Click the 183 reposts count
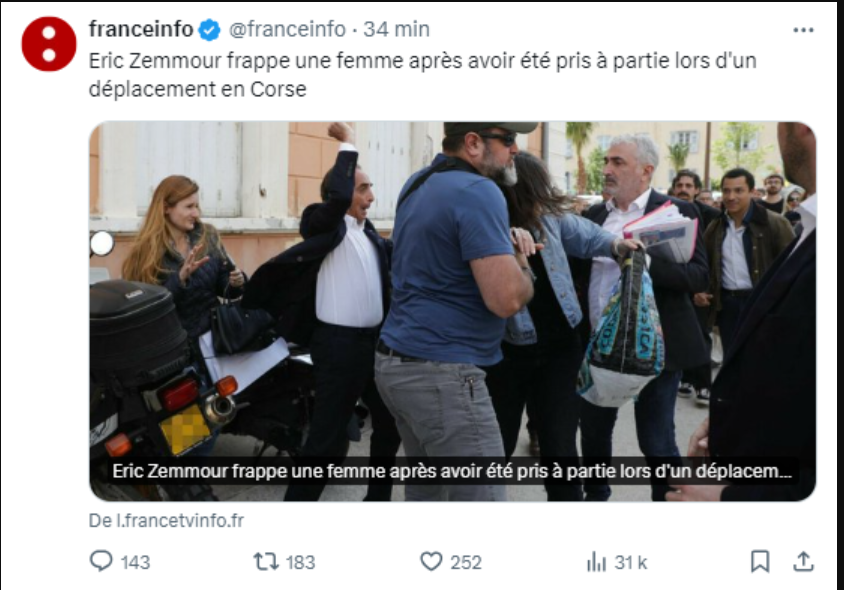 [x=300, y=563]
